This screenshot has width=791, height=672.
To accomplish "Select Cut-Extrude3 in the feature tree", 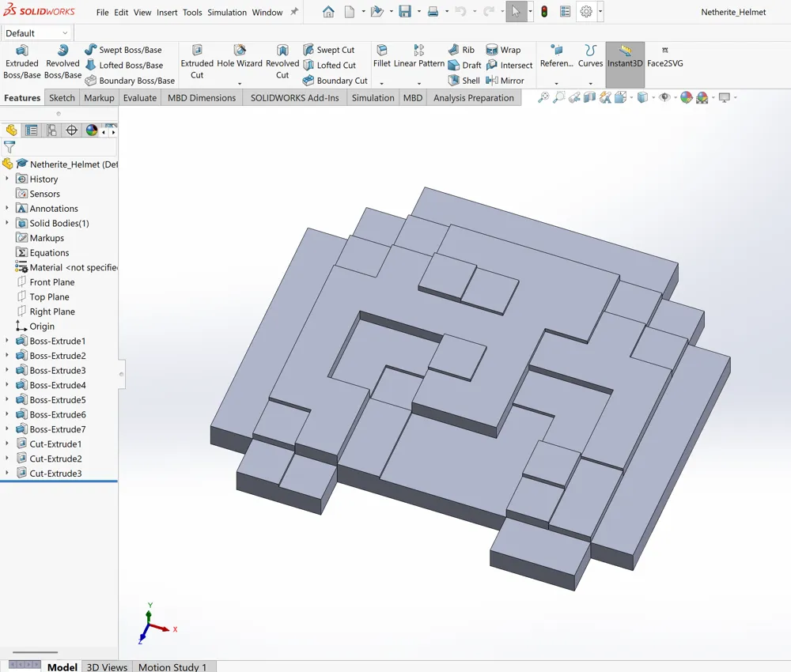I will (x=55, y=474).
